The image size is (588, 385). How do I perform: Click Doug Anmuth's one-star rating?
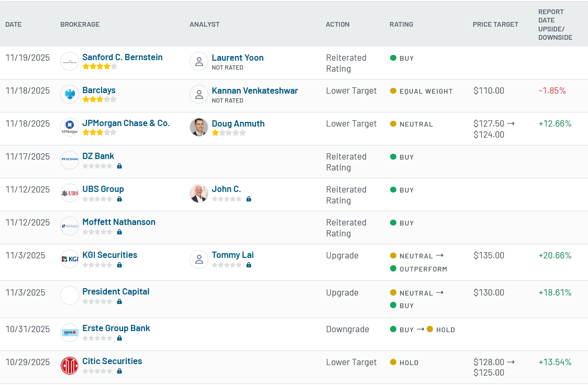pyautogui.click(x=229, y=132)
